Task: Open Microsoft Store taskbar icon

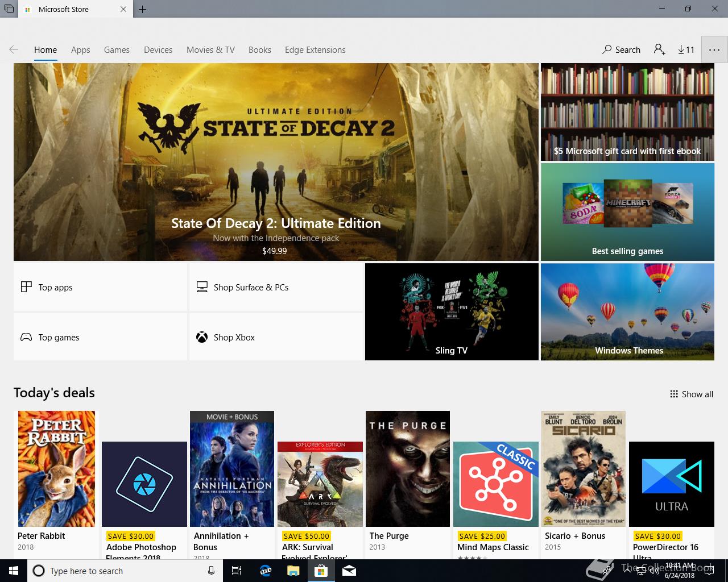Action: click(x=321, y=571)
